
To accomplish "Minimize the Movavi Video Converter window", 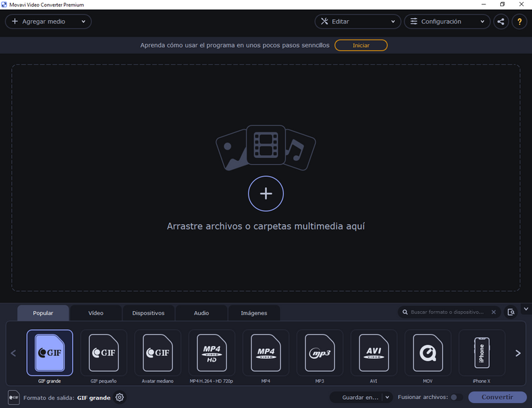I will pos(484,4).
